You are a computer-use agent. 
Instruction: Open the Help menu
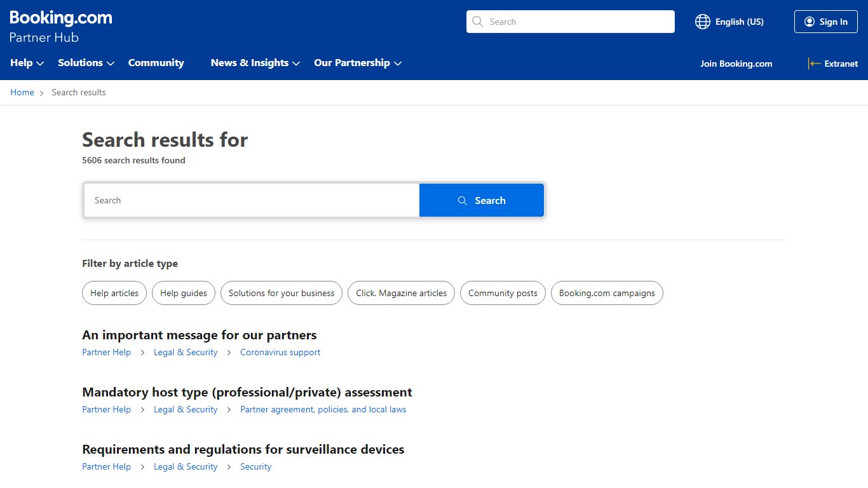click(27, 63)
